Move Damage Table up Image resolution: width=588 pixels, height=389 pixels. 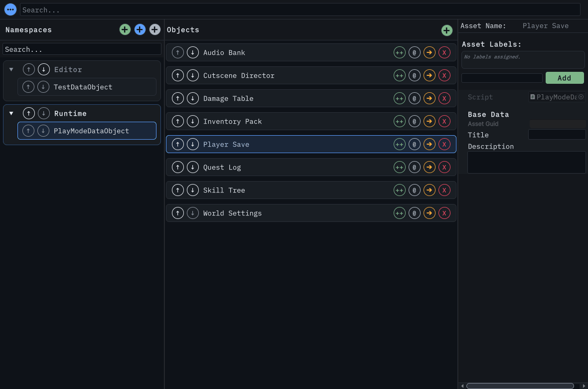(178, 98)
